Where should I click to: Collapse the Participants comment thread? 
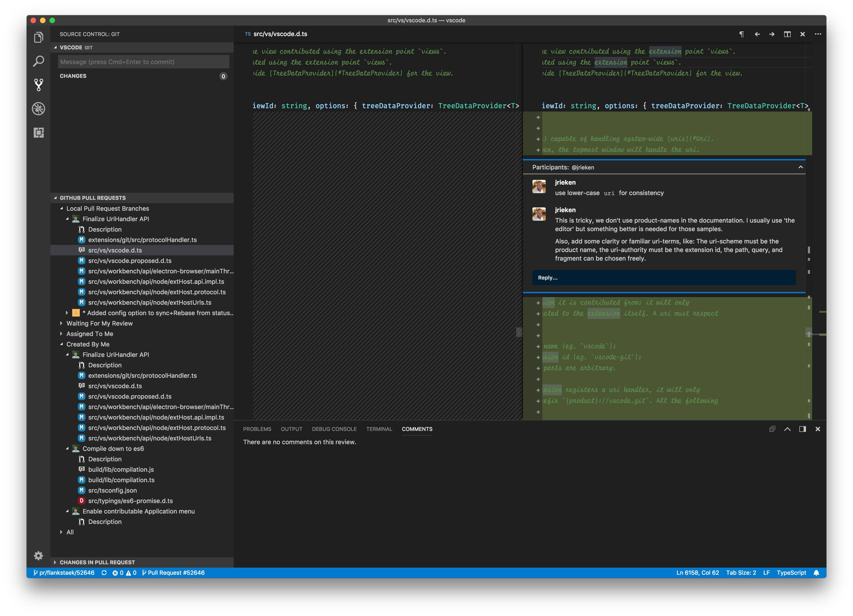800,167
